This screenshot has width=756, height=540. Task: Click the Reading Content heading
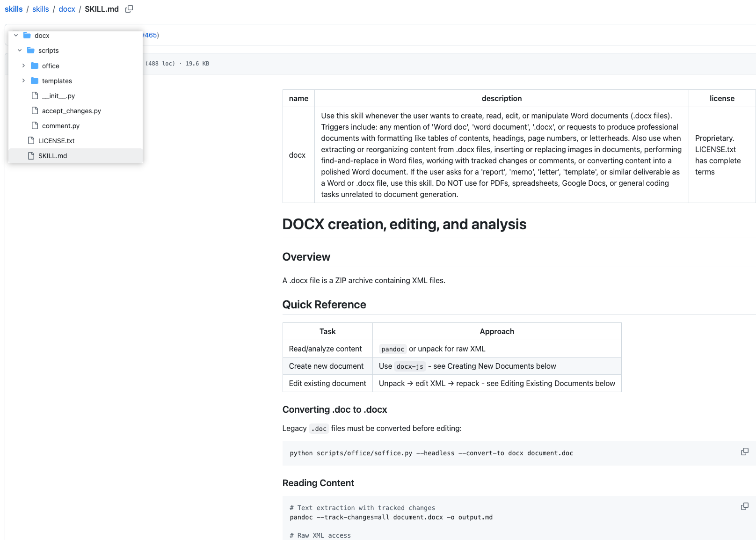[318, 483]
